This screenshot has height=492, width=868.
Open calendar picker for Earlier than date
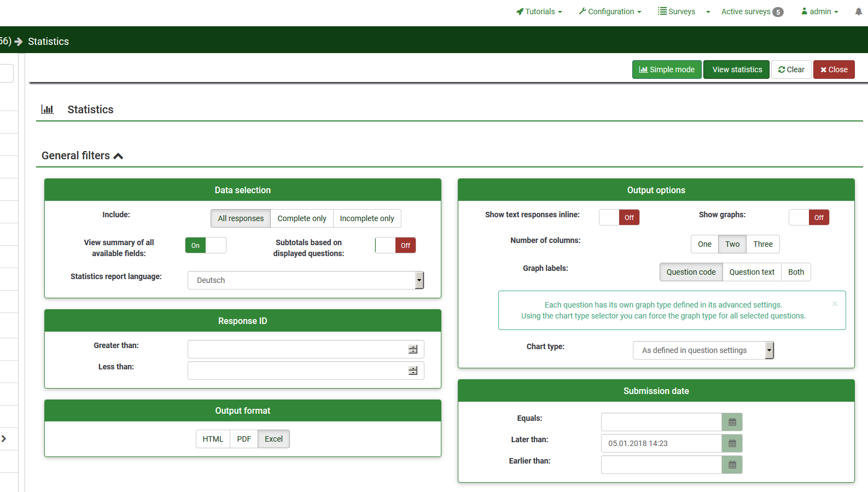pos(732,465)
